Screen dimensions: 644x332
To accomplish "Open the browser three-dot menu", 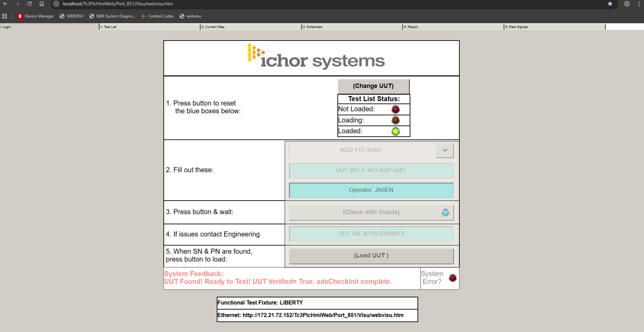I will [639, 4].
